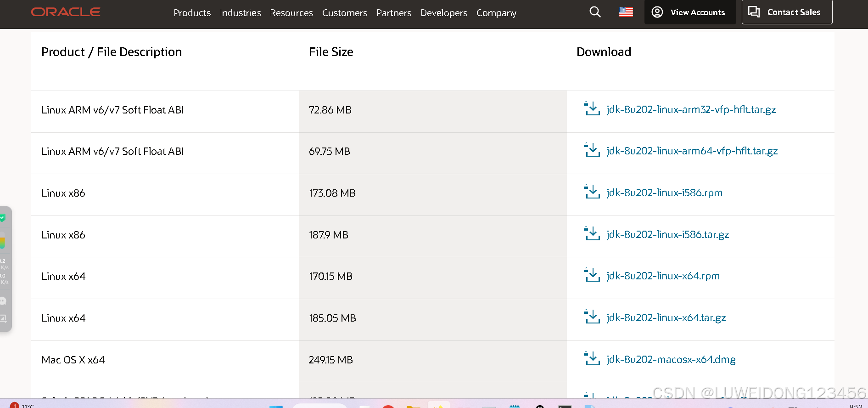Click the Product / File Description header
The image size is (868, 408).
click(x=112, y=52)
